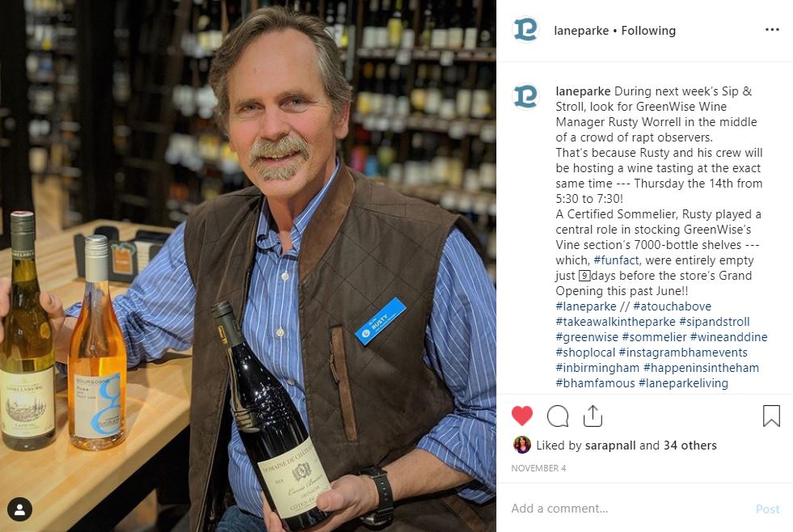
Task: Open the comment bubble icon
Action: [x=558, y=416]
